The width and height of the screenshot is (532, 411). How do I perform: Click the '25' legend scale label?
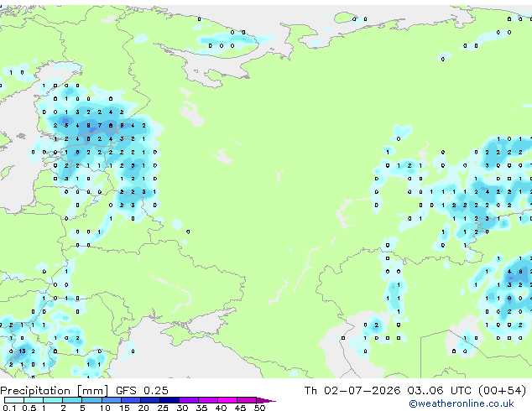point(163,408)
